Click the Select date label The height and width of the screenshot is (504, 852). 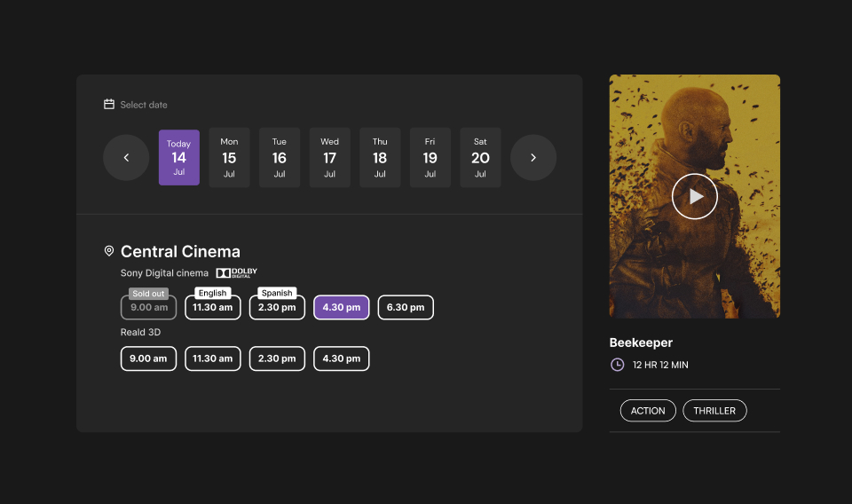(x=144, y=105)
